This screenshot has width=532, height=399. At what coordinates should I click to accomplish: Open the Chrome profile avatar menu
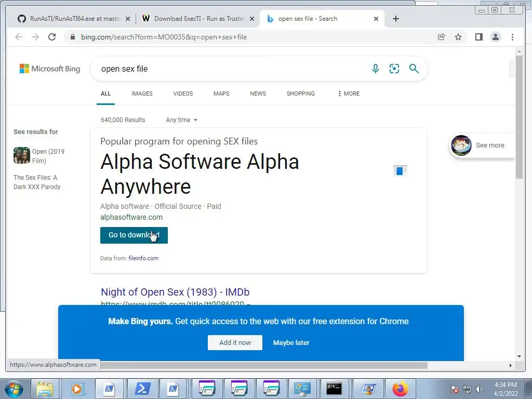pyautogui.click(x=495, y=37)
